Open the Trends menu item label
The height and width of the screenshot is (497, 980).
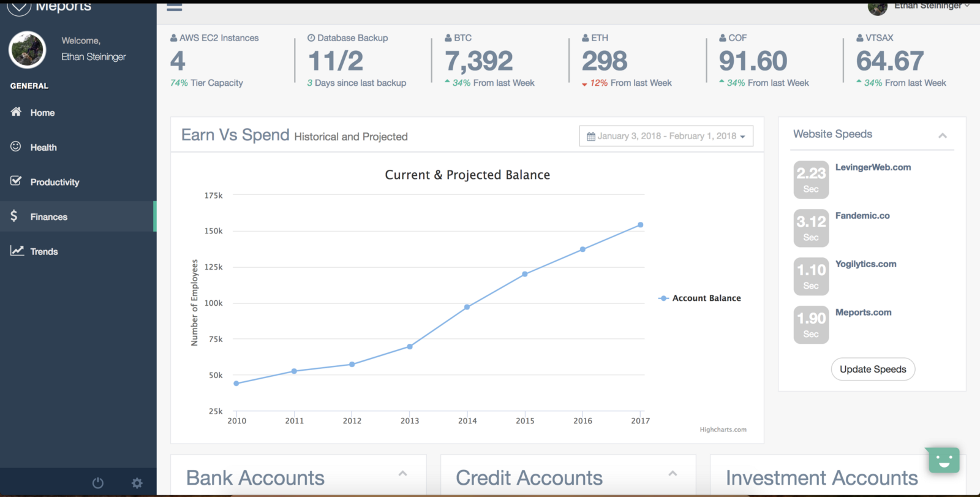44,252
